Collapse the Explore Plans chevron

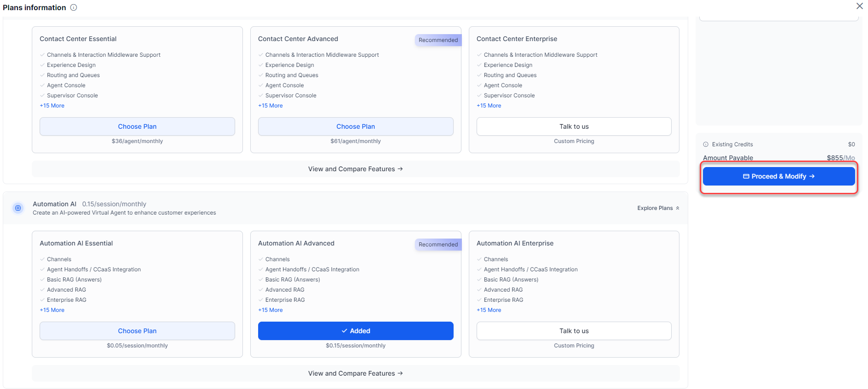(x=677, y=208)
